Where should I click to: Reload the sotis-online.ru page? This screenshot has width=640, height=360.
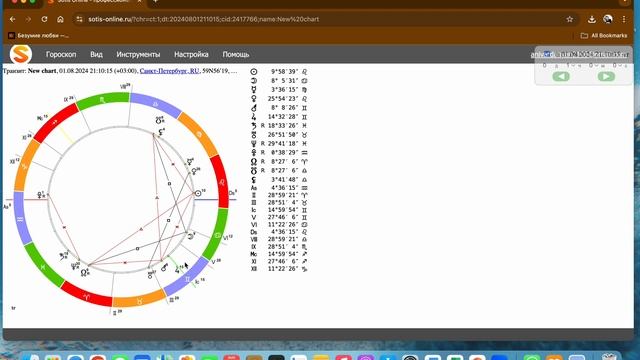pyautogui.click(x=44, y=19)
